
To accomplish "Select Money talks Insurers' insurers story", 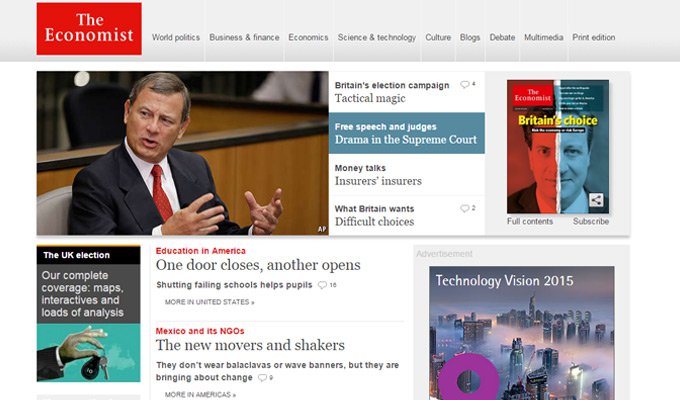I will pyautogui.click(x=407, y=174).
